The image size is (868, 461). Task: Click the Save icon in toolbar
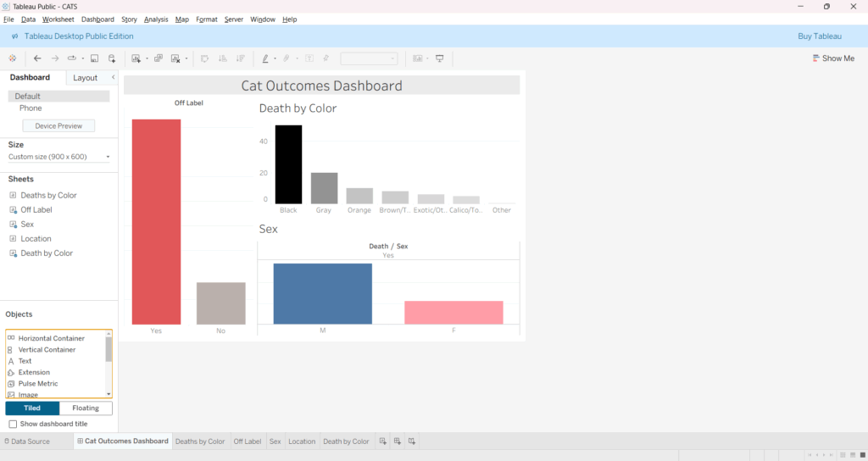coord(94,58)
